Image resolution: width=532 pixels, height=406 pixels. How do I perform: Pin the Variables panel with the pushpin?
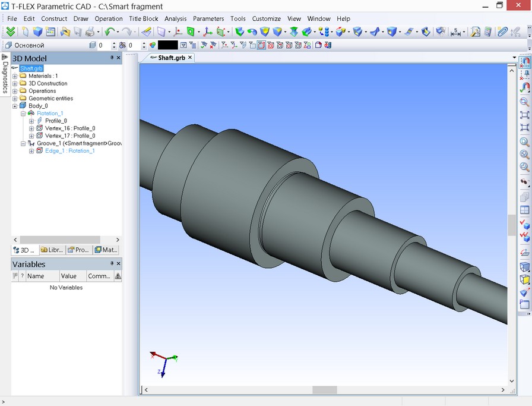pos(112,264)
